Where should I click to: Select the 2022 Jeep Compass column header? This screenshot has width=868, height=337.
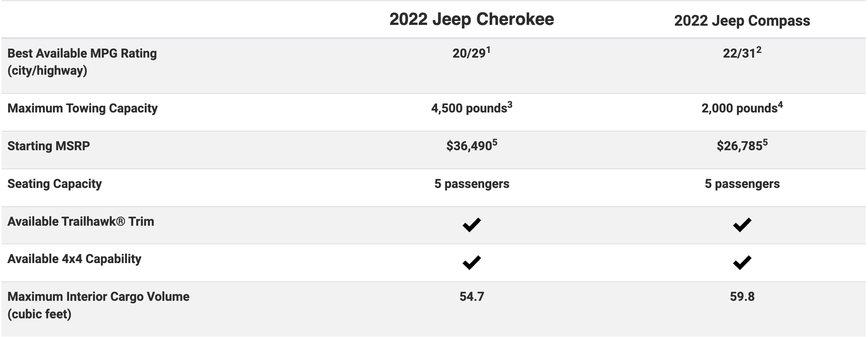pos(742,21)
